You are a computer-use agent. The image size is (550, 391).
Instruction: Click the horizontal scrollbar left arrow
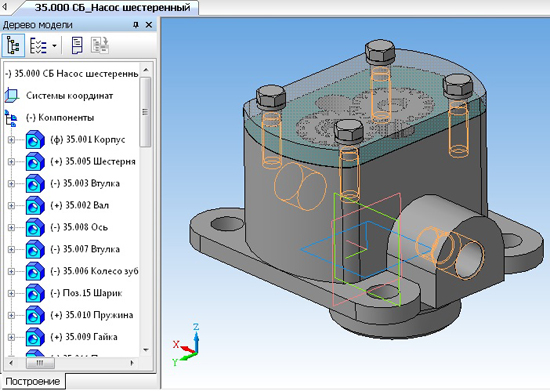point(11,363)
